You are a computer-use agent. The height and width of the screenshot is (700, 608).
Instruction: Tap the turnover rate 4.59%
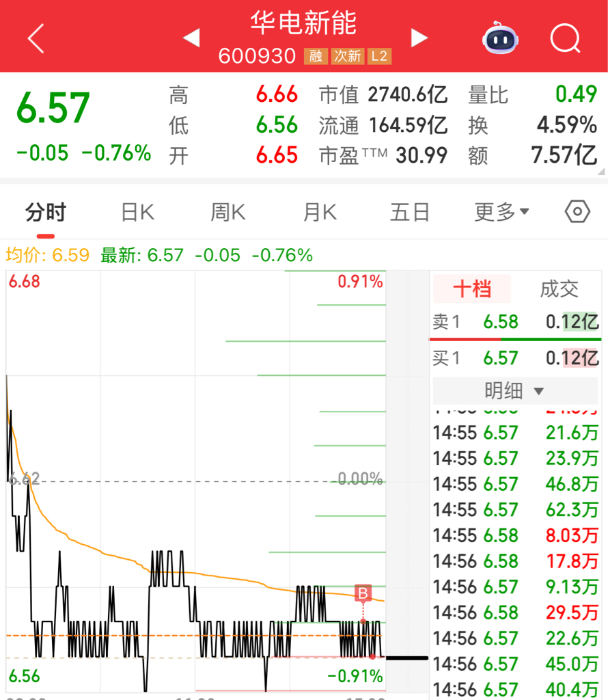567,124
